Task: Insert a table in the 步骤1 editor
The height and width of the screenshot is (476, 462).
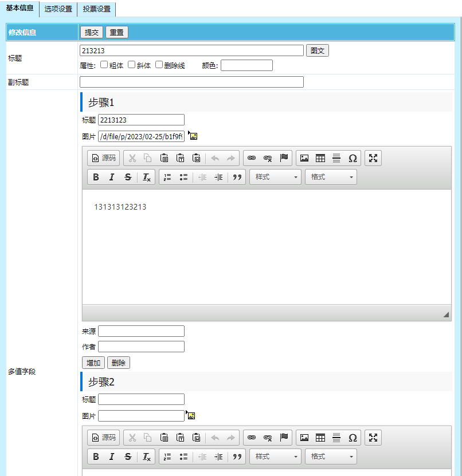Action: coord(320,158)
